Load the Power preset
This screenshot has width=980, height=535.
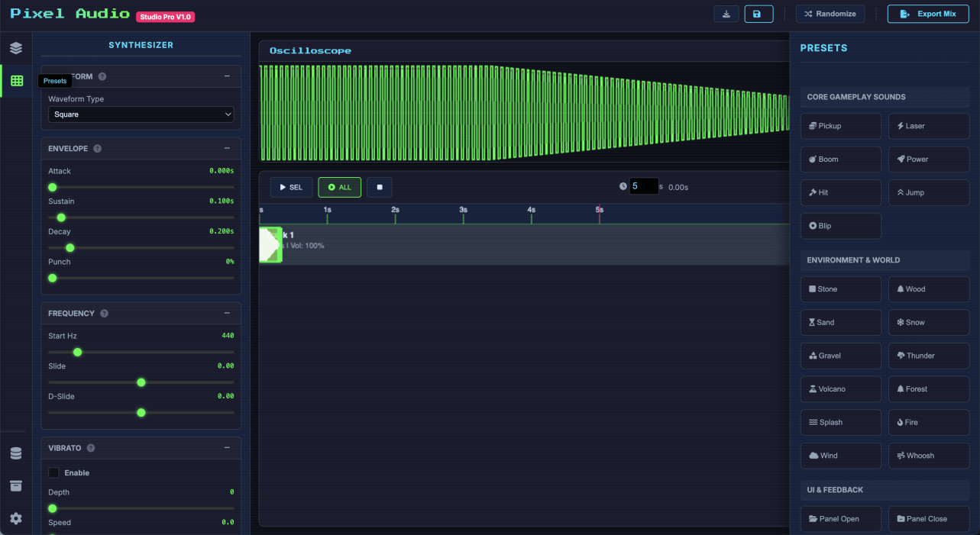tap(929, 160)
